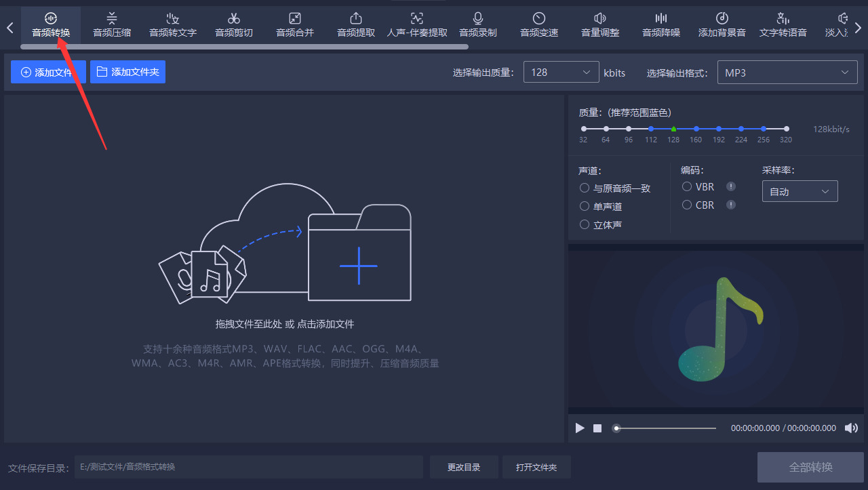This screenshot has width=868, height=490.
Task: Switch to the 音频合并 tab
Action: [x=295, y=24]
